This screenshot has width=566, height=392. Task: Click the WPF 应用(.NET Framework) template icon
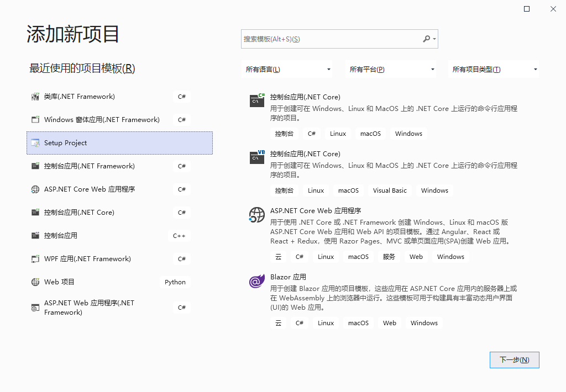34,258
